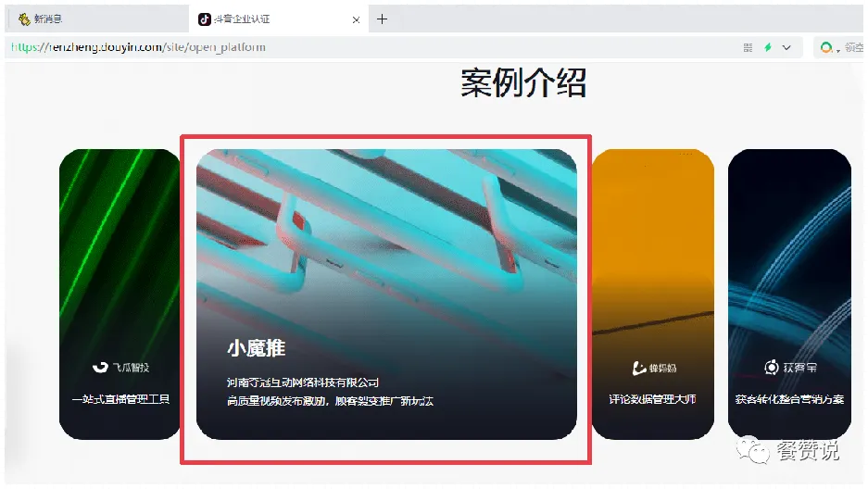Click the 案例介绍 heading
The width and height of the screenshot is (868, 489).
[x=523, y=83]
